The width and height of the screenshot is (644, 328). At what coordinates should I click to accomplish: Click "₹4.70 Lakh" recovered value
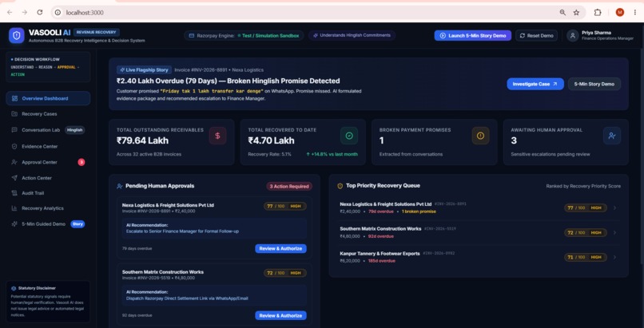coord(271,140)
